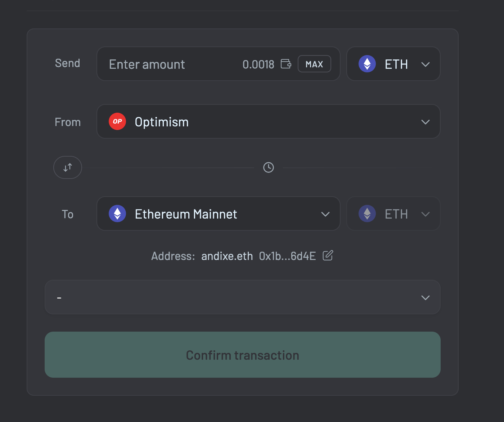Open the destination ETH token dropdown
This screenshot has width=504, height=422.
393,214
